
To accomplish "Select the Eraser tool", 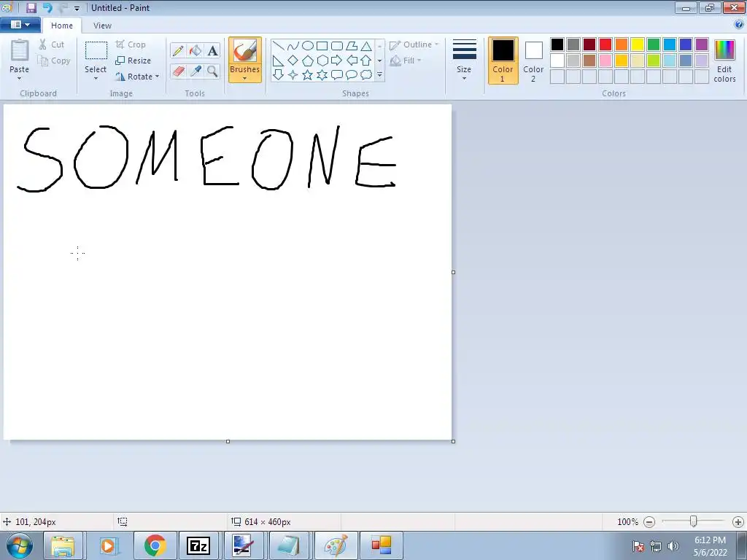I will tap(178, 71).
